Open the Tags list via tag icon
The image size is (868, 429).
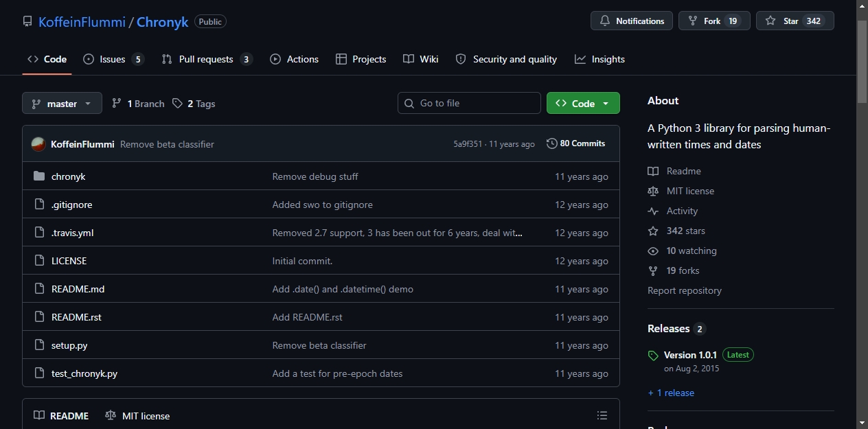177,104
